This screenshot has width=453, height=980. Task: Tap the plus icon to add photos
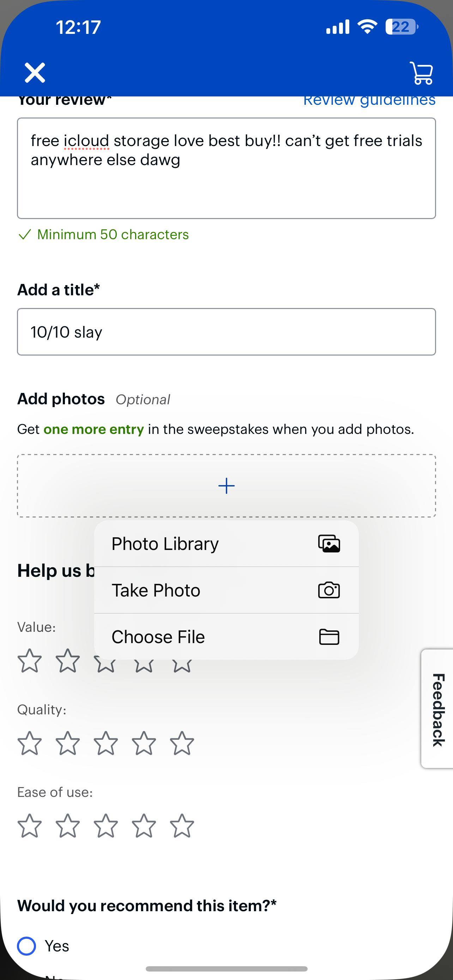point(226,486)
